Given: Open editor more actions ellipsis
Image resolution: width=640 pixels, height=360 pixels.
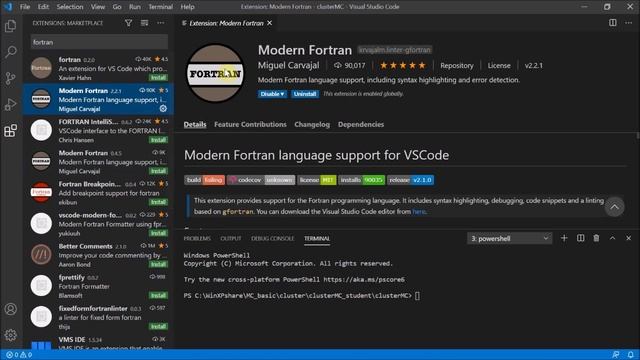Looking at the screenshot, I should pyautogui.click(x=629, y=23).
